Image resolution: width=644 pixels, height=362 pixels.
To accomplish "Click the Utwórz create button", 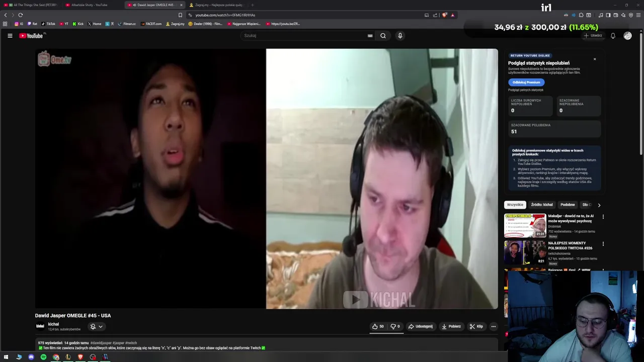I will pos(593,36).
